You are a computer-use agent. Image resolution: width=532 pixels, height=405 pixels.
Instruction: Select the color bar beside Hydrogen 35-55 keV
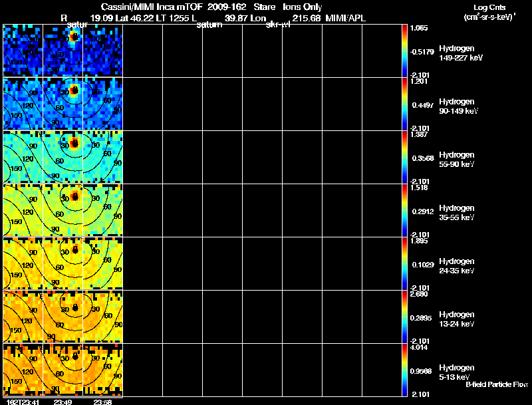click(404, 210)
